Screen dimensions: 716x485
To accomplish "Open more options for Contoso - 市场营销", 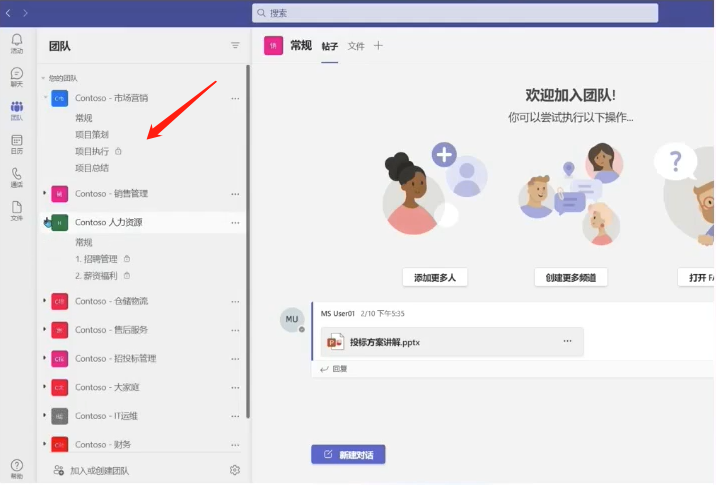I will click(235, 98).
